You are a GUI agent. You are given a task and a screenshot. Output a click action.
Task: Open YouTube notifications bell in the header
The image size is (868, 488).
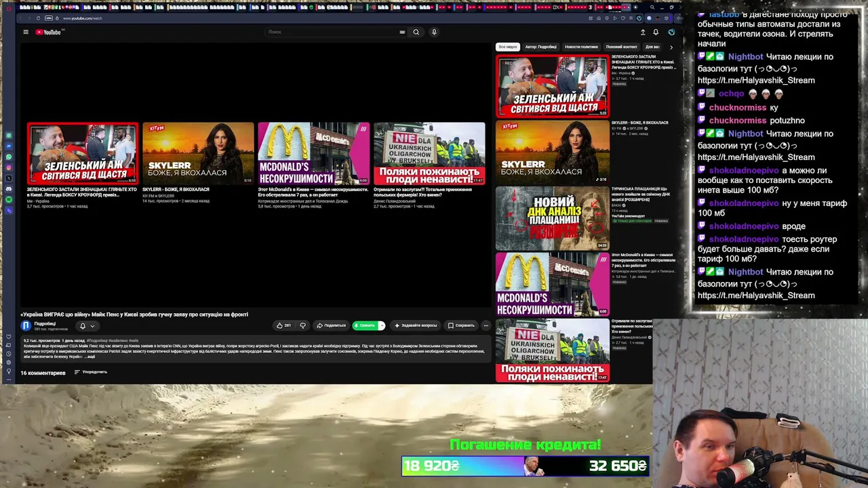(x=656, y=32)
